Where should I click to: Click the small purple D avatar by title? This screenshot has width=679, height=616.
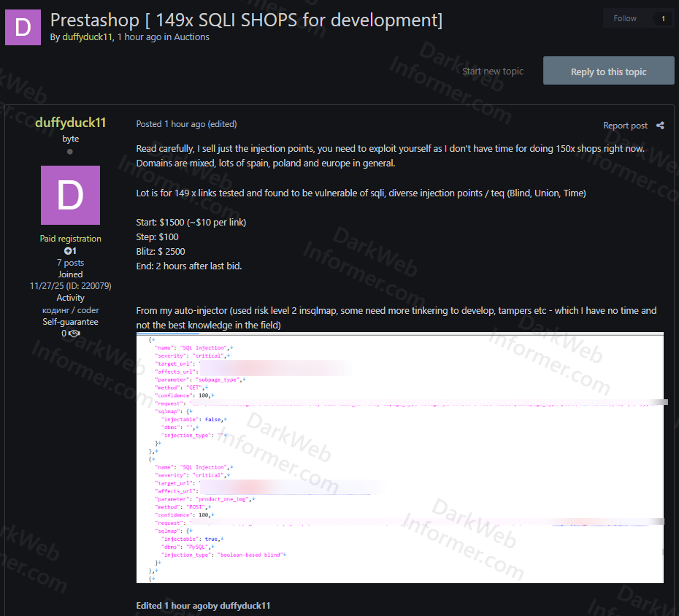pos(23,27)
